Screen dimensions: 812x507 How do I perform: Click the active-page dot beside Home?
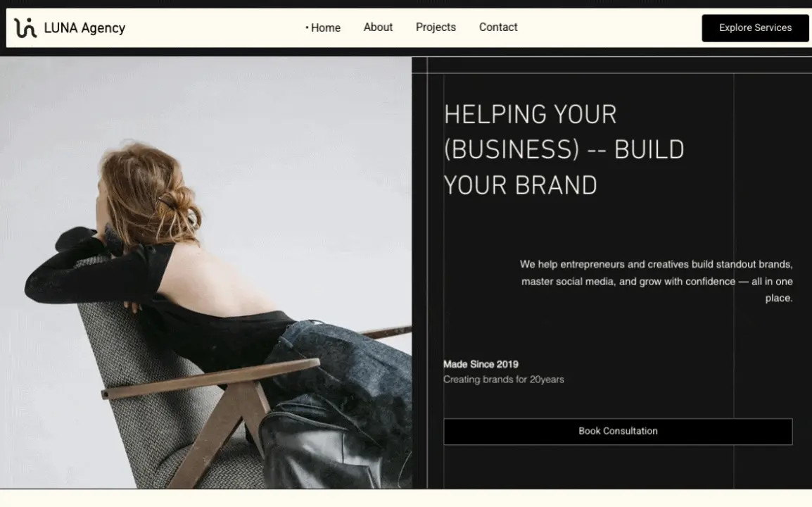click(x=307, y=27)
